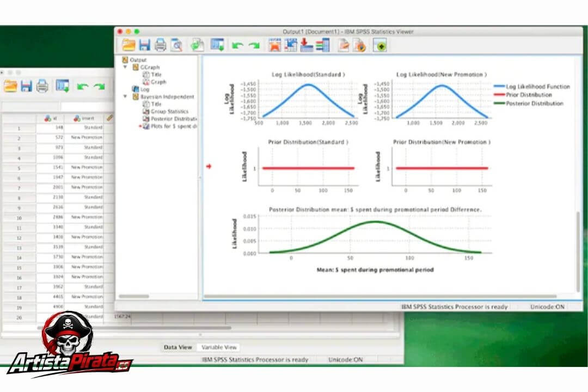The width and height of the screenshot is (588, 392).
Task: Click the autoscript page icon in Viewer
Action: [x=343, y=45]
